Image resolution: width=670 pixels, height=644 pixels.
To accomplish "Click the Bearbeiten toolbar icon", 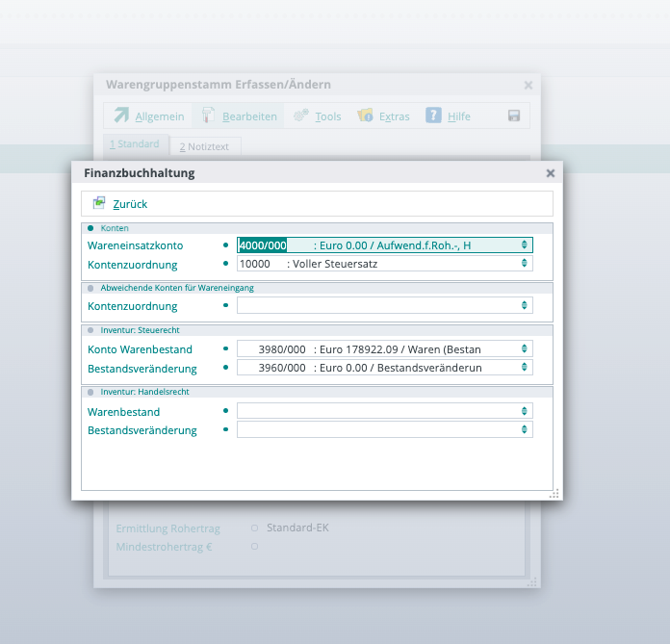I will coord(208,116).
